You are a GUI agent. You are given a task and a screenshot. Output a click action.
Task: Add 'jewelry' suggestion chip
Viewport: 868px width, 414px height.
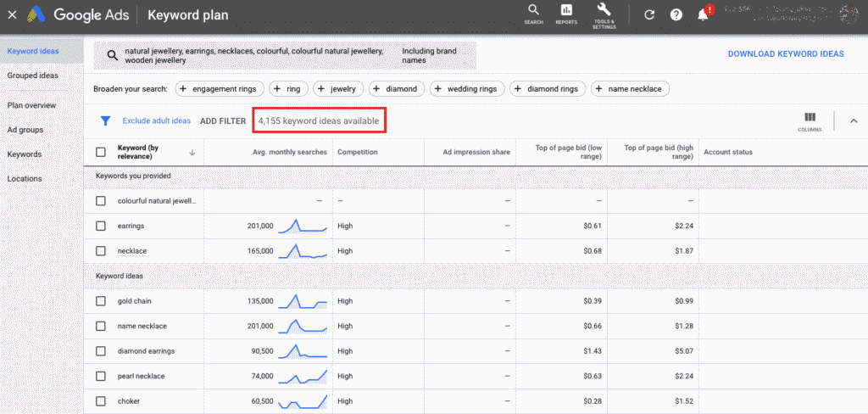(x=338, y=89)
